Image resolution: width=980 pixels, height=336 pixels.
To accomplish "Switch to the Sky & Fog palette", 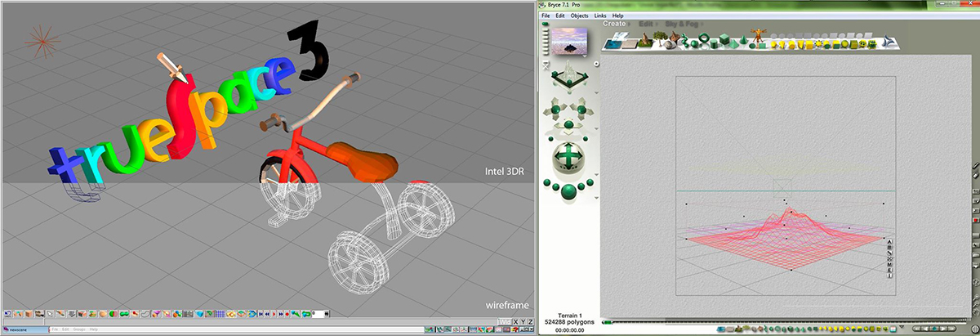I will tap(682, 24).
